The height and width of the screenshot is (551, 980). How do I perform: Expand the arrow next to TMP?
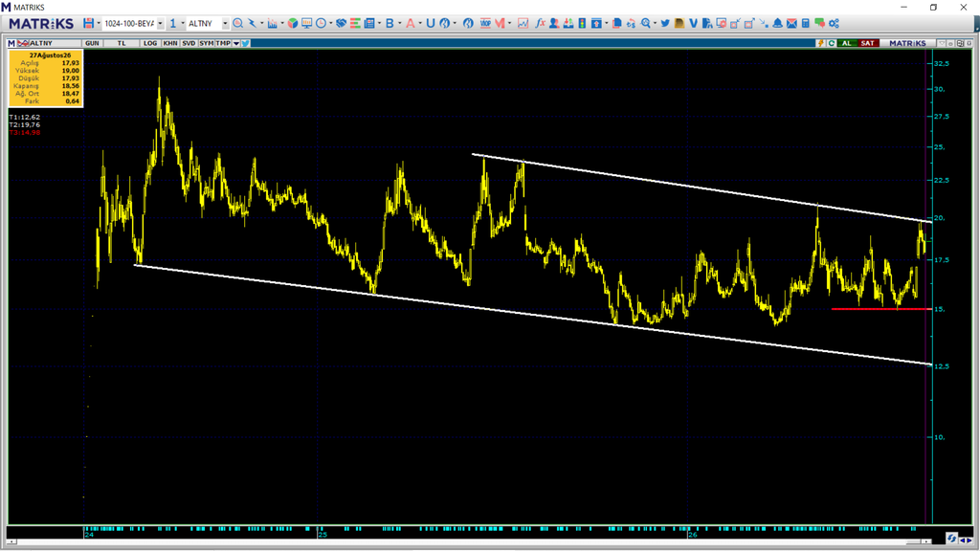235,43
